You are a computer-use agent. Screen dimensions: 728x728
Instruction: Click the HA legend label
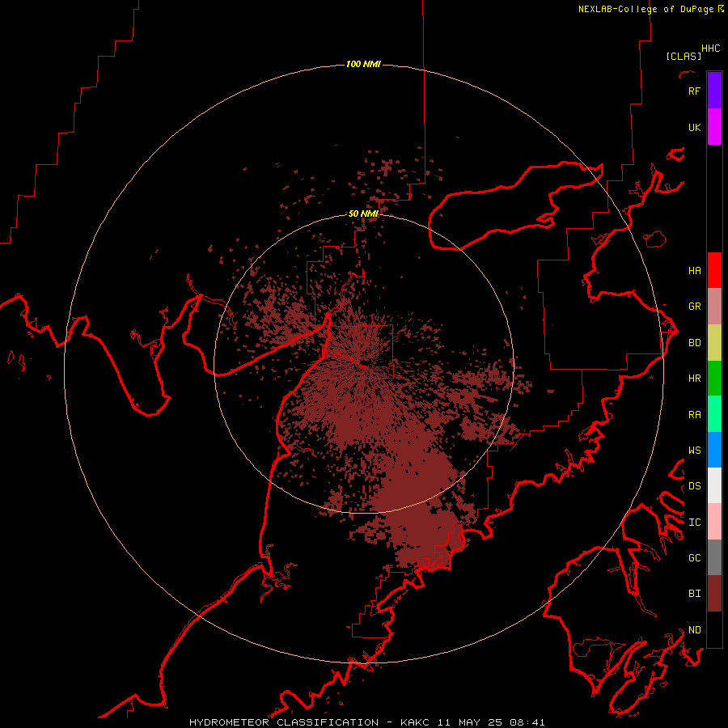(x=694, y=270)
